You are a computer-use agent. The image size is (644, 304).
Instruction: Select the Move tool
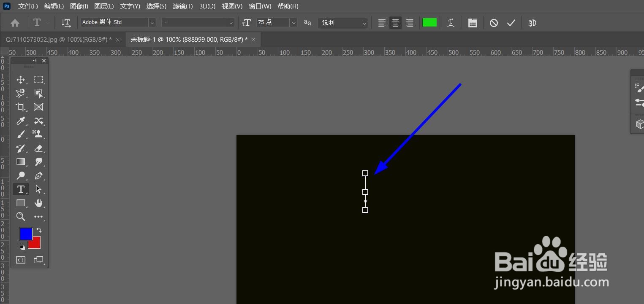click(21, 80)
